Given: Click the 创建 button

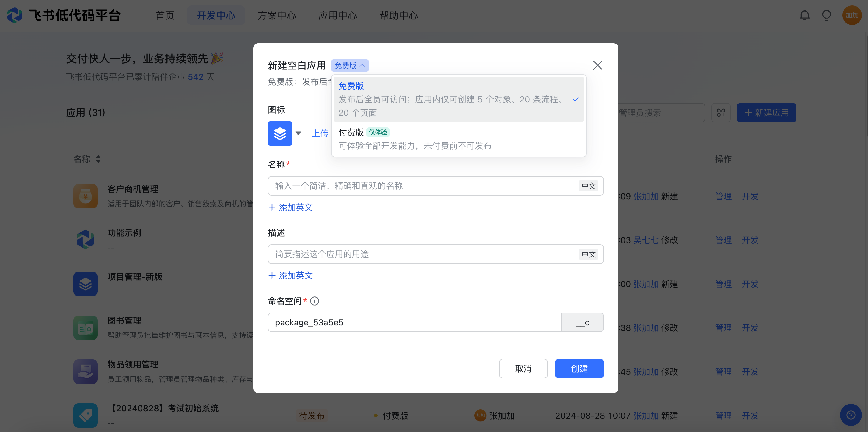Looking at the screenshot, I should 579,369.
